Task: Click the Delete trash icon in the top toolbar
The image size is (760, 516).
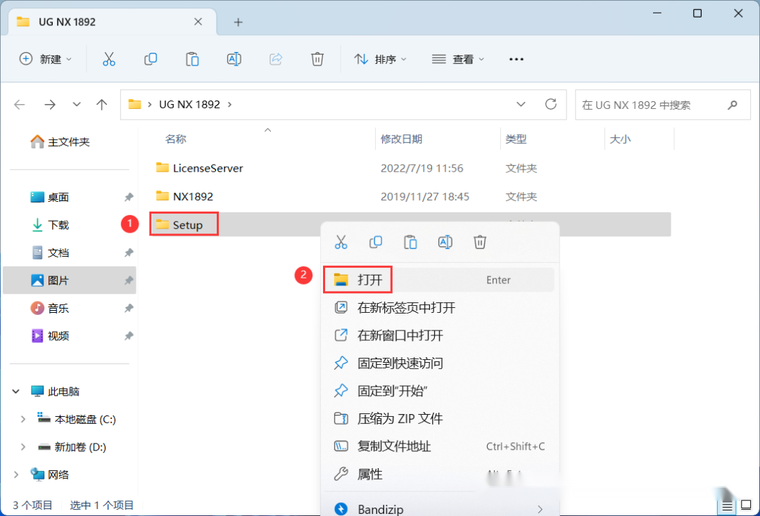Action: tap(317, 59)
